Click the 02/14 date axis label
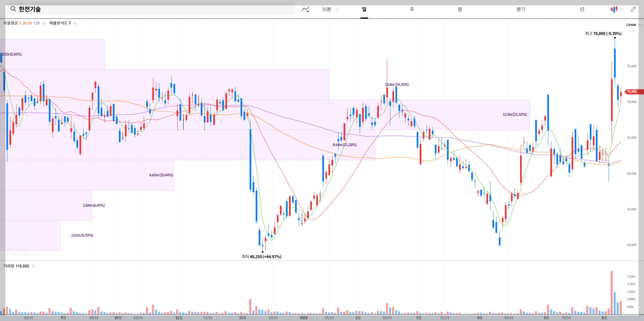The height and width of the screenshot is (321, 644). point(387,318)
